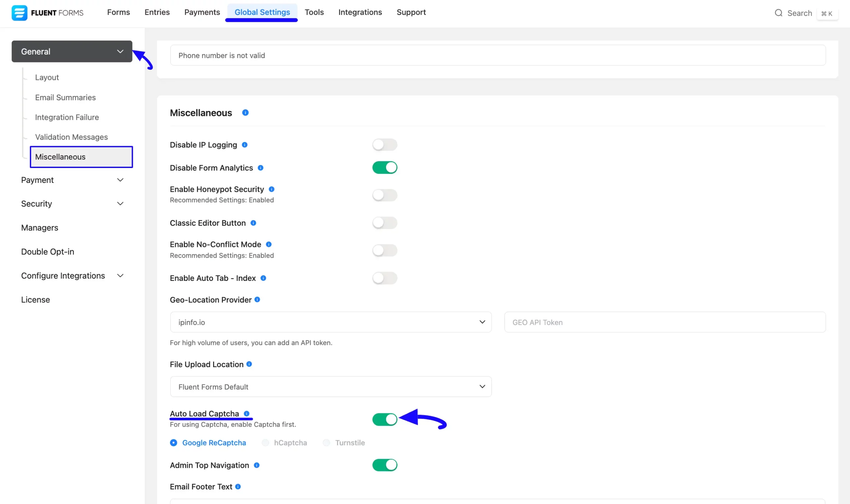Toggle the Disable IP Logging switch

[x=385, y=145]
